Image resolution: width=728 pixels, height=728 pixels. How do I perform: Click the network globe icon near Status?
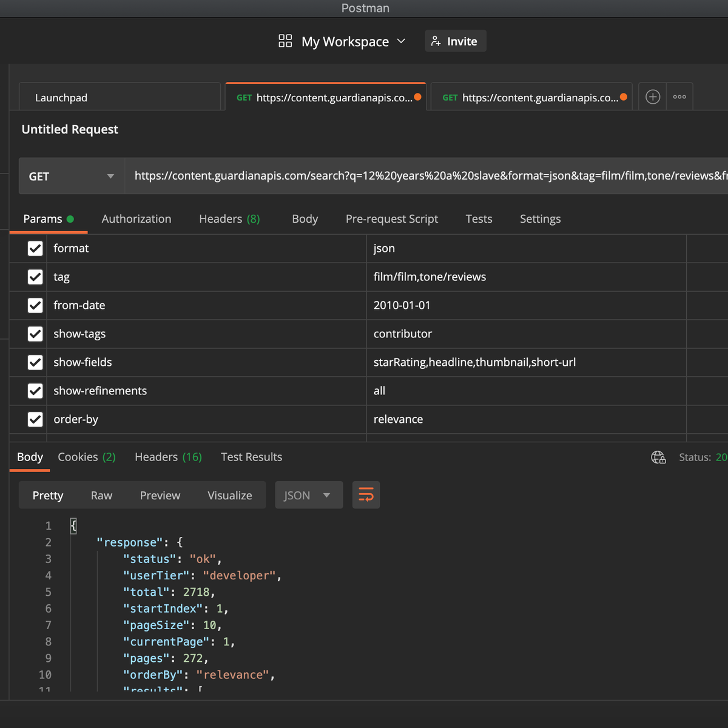click(658, 457)
